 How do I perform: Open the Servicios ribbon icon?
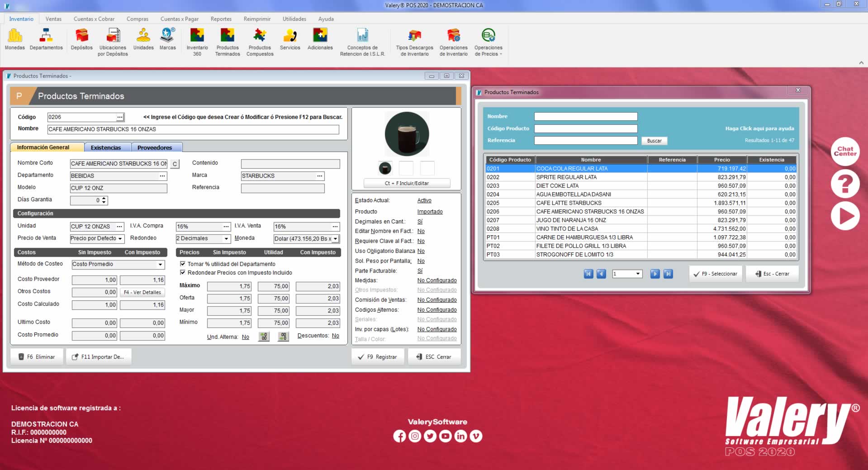point(290,39)
